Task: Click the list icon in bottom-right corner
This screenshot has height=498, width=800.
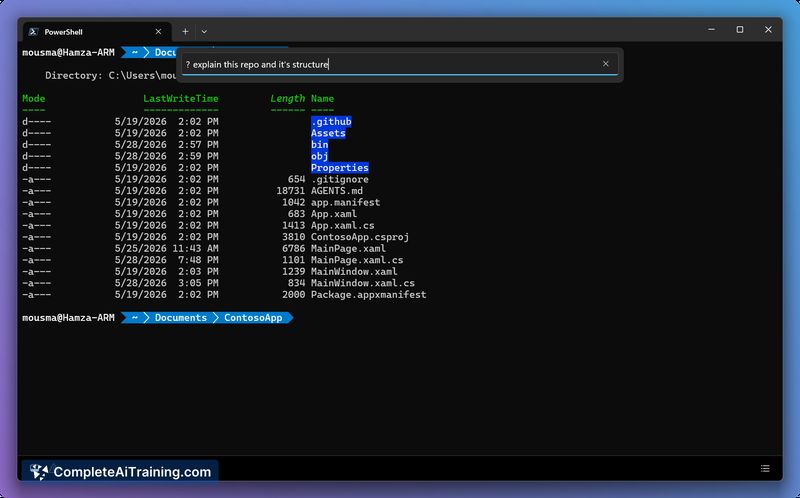Action: [x=765, y=468]
